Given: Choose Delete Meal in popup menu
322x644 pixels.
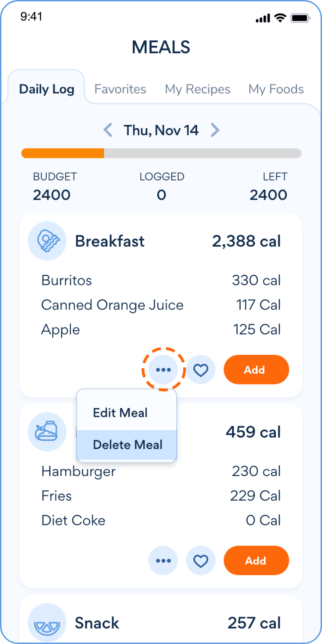Looking at the screenshot, I should tap(127, 445).
